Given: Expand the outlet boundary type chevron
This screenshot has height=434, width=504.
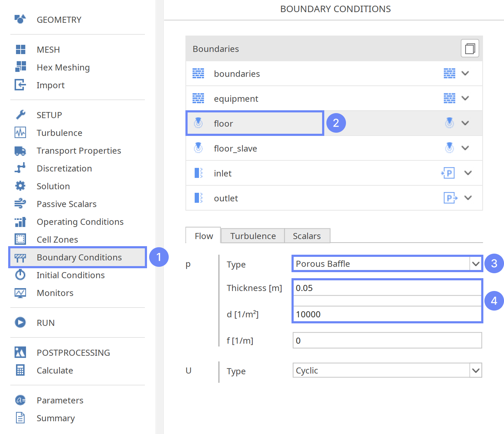Looking at the screenshot, I should pyautogui.click(x=468, y=198).
